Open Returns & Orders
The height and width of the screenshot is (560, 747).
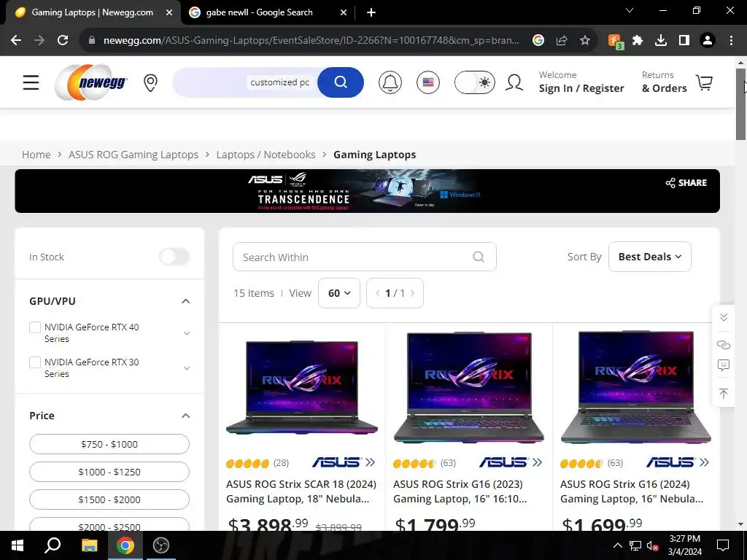664,82
